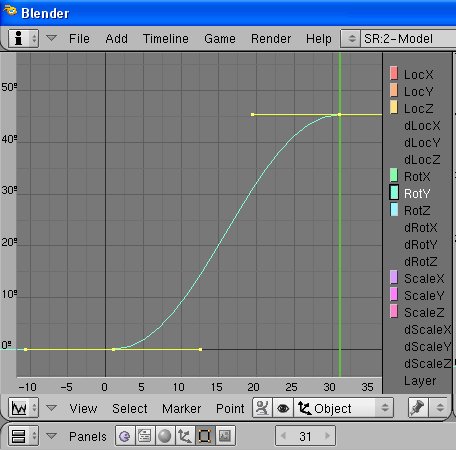Click the LocX red color swatch
This screenshot has width=456, height=450.
coord(394,73)
